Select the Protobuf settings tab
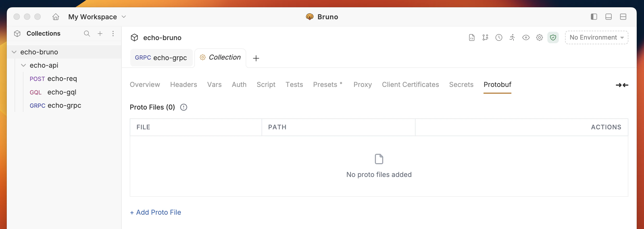The height and width of the screenshot is (229, 644). coord(498,85)
